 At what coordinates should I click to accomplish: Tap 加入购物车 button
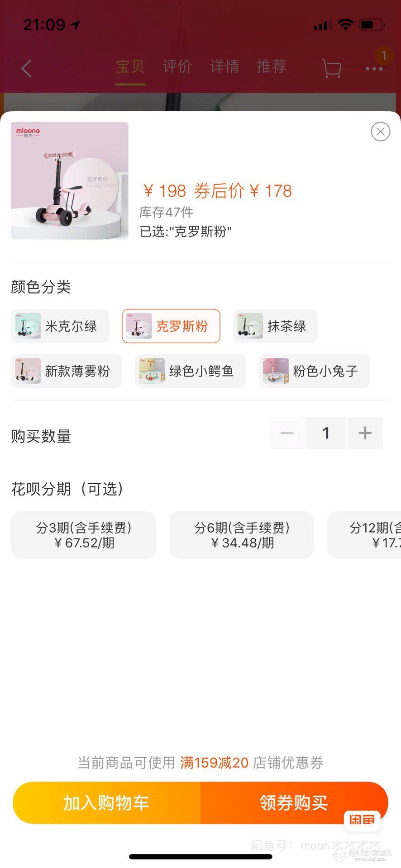(x=106, y=803)
